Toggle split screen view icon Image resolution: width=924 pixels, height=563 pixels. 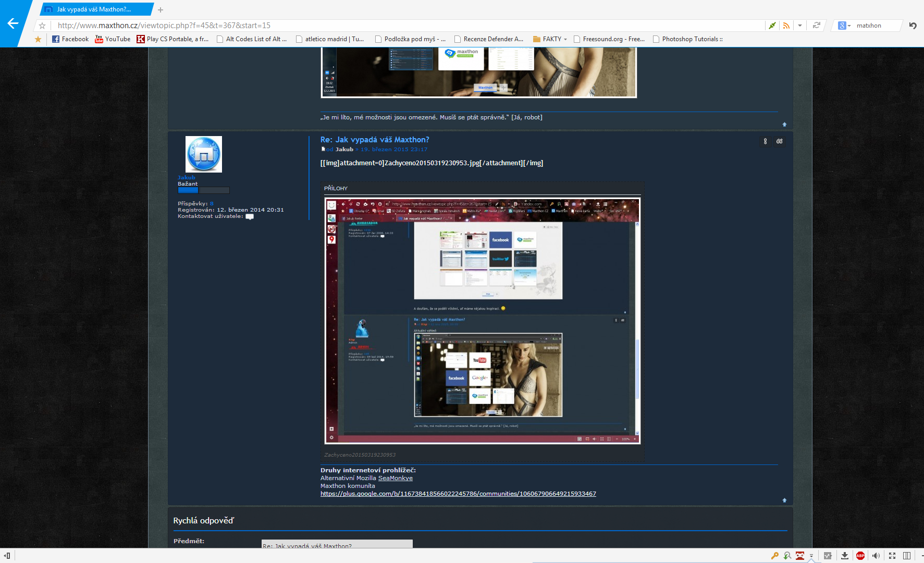coord(907,556)
